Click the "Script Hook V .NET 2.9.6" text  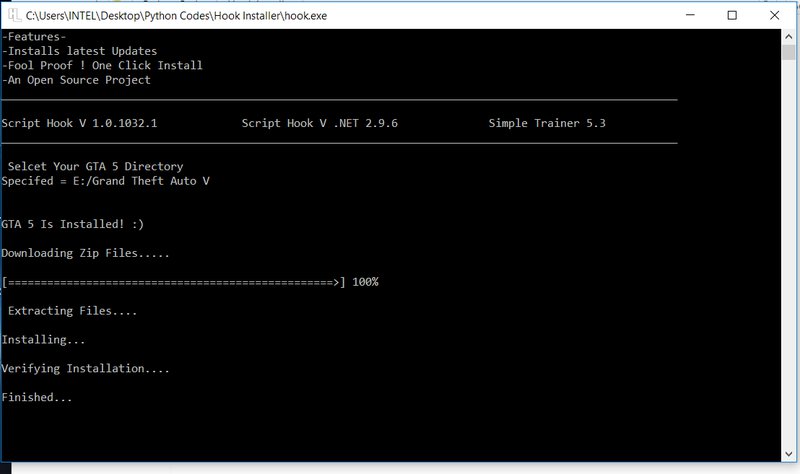pos(320,124)
